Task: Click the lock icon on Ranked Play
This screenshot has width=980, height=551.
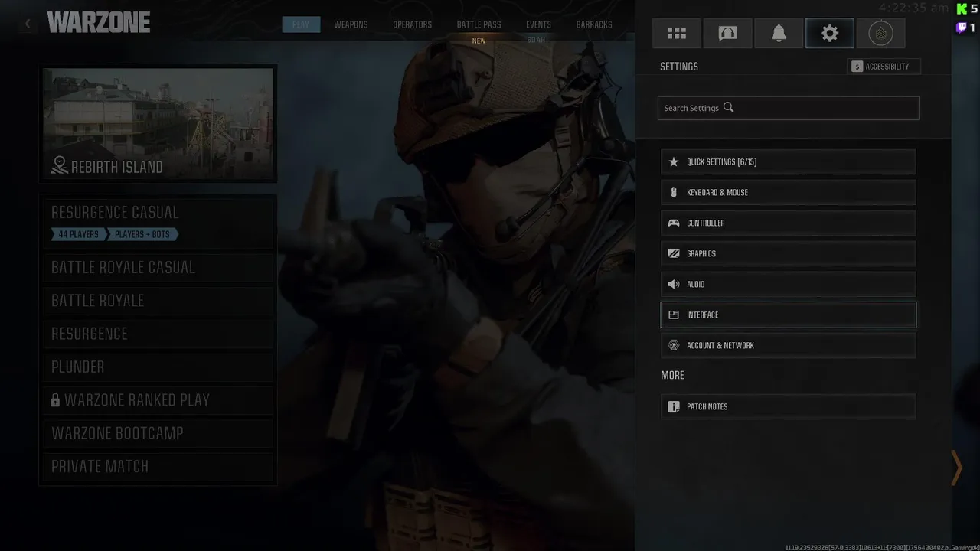Action: click(x=55, y=400)
